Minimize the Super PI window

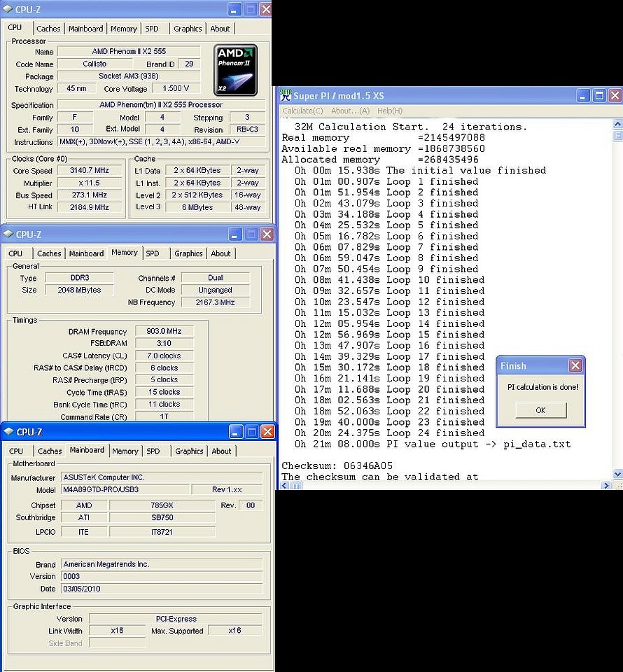[583, 95]
